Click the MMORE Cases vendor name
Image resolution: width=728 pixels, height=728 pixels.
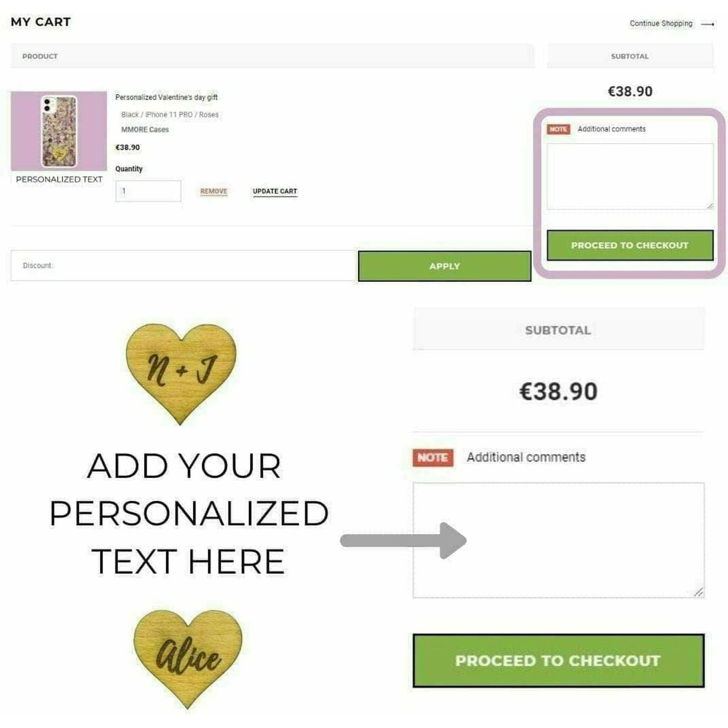[145, 130]
